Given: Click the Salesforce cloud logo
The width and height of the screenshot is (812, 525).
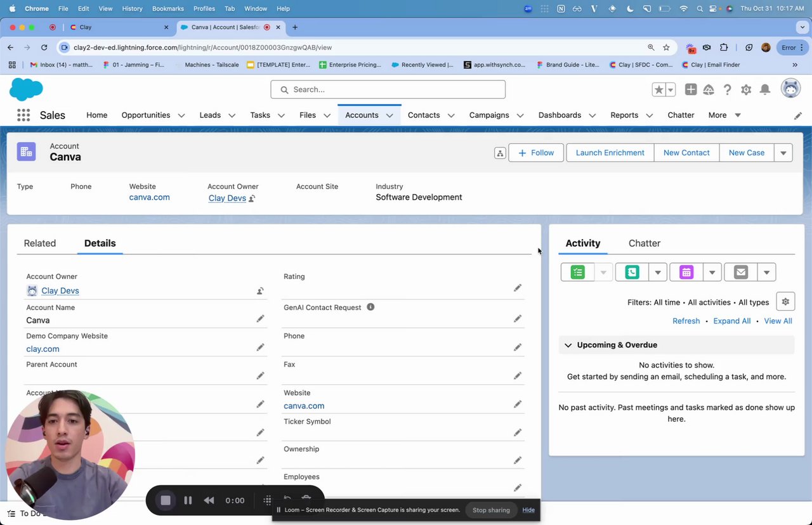Looking at the screenshot, I should point(26,89).
